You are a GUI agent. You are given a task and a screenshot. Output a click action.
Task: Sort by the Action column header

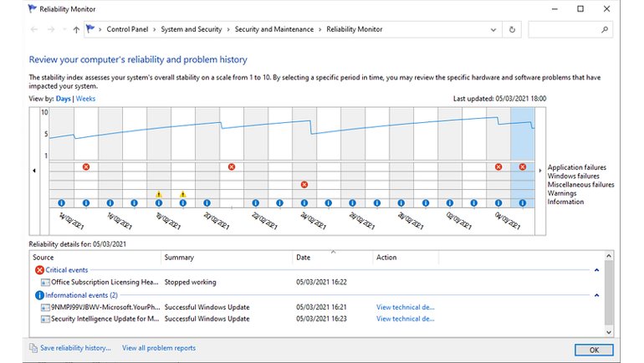(406, 258)
